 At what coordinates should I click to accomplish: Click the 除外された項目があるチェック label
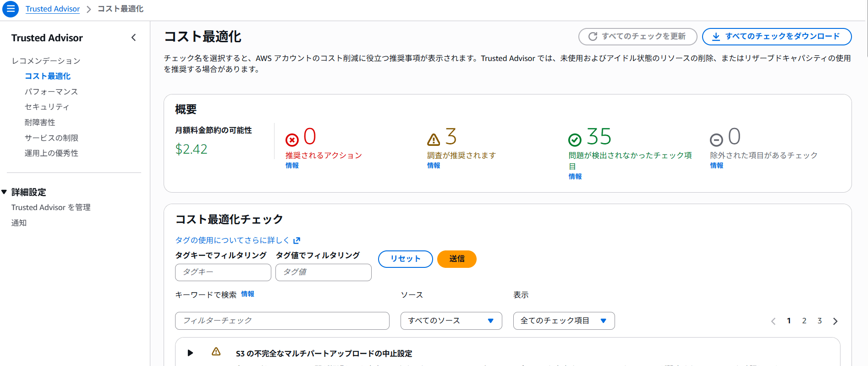[764, 155]
